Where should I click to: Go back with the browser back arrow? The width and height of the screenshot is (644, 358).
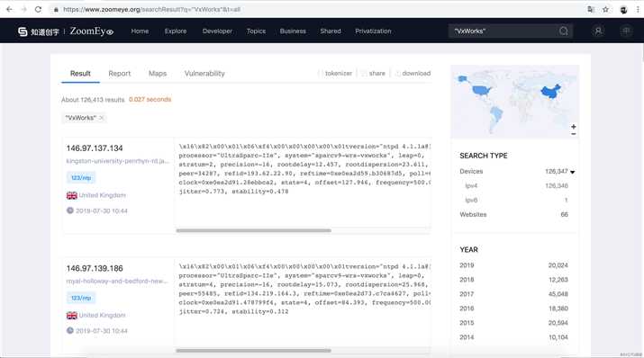pos(9,9)
